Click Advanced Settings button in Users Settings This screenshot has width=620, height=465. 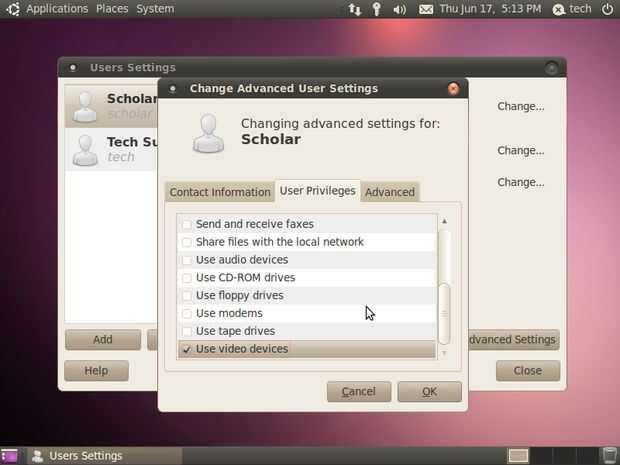tap(513, 340)
